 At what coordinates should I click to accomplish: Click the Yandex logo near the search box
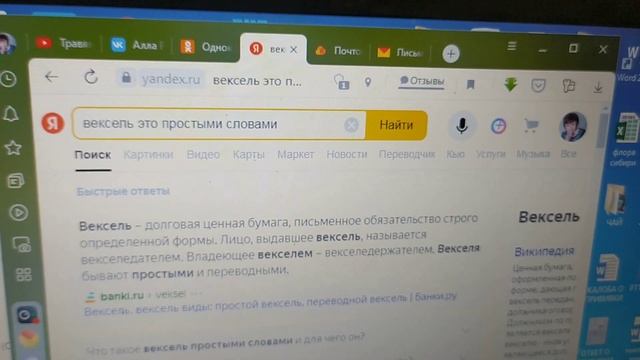53,122
